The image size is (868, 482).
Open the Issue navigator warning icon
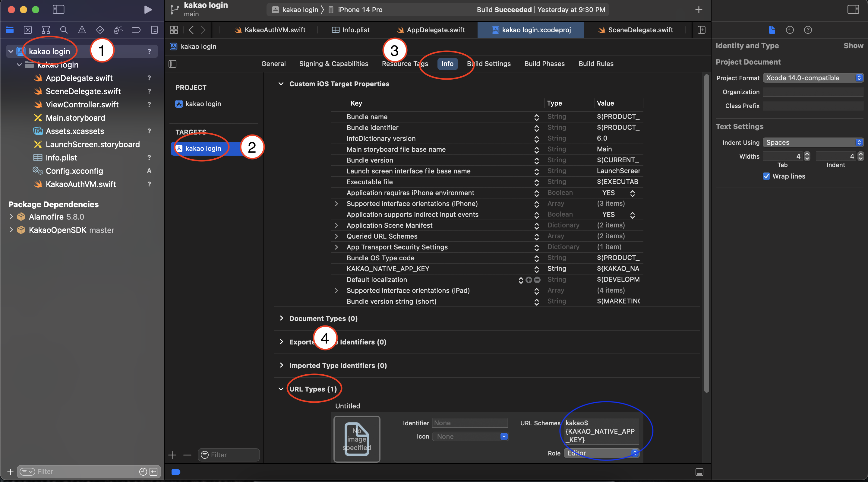click(x=82, y=30)
